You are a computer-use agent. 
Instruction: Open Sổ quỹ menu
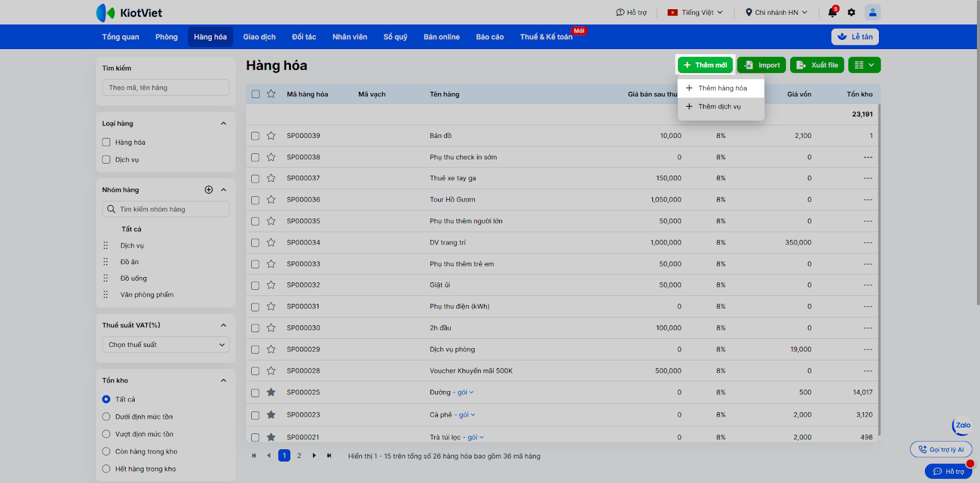[x=396, y=37]
